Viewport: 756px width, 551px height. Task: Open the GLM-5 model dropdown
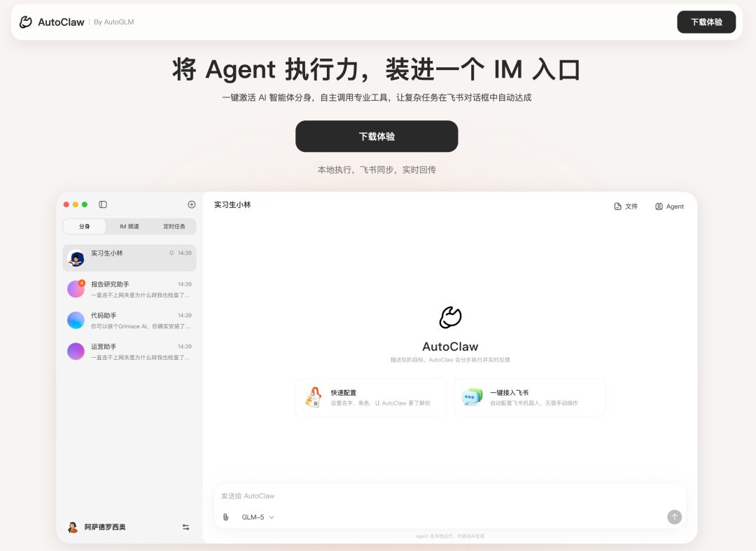click(256, 517)
